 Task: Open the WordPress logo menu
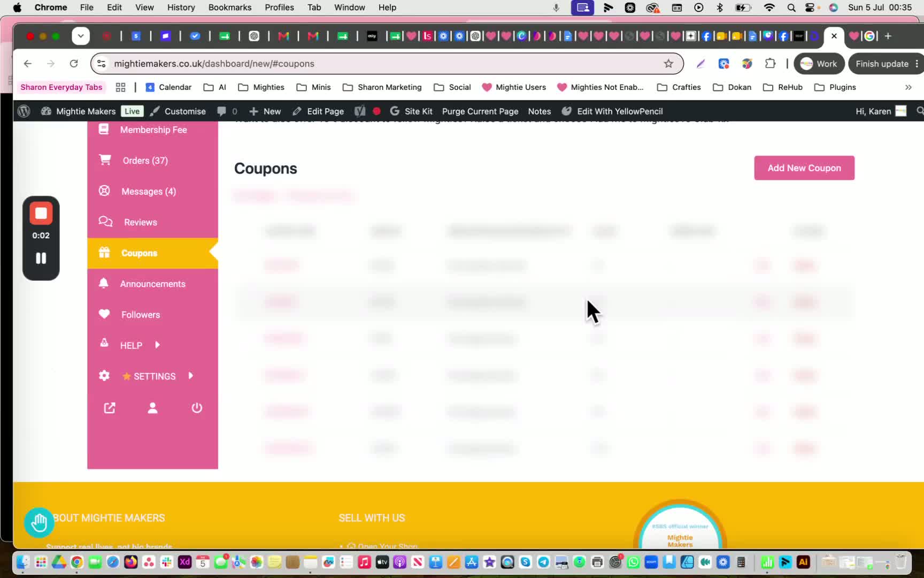pyautogui.click(x=24, y=111)
